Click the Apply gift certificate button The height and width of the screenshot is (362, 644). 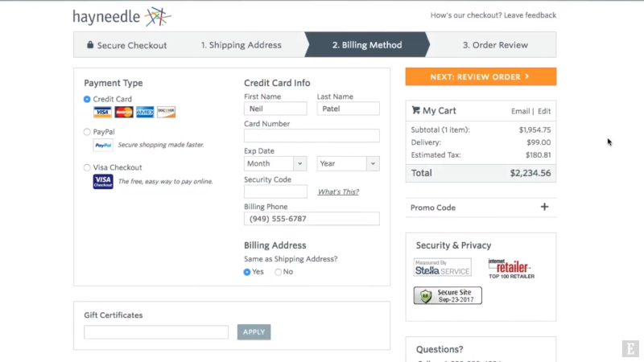pyautogui.click(x=254, y=331)
